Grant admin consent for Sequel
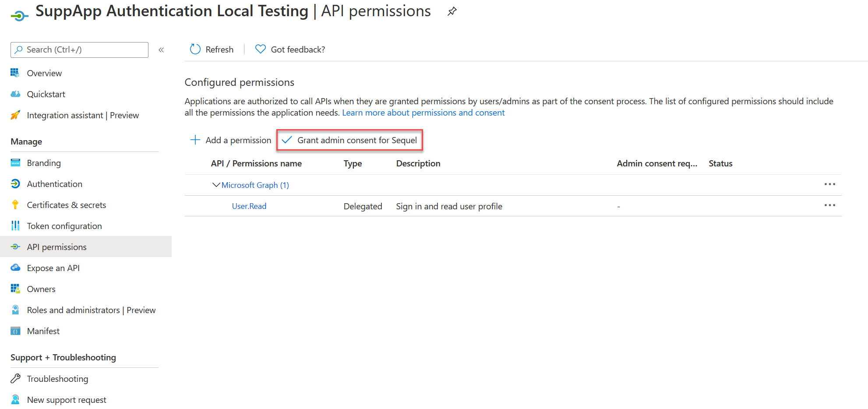The image size is (868, 409). pos(349,140)
